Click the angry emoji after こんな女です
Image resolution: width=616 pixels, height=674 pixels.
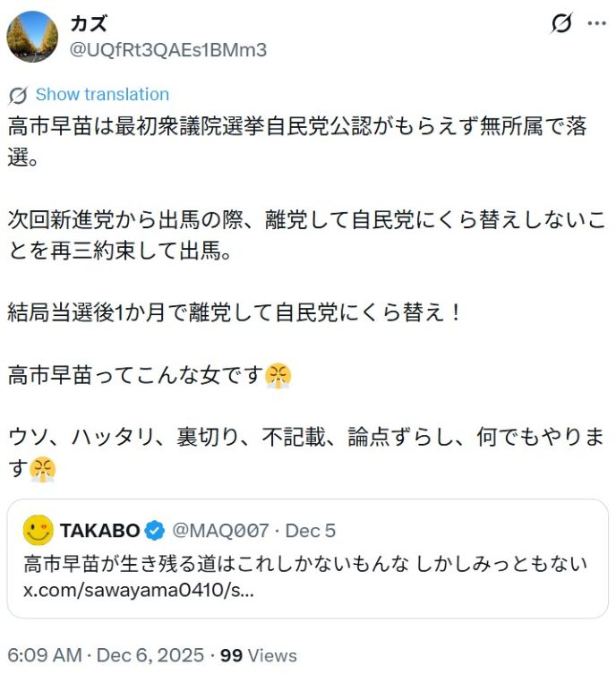coord(278,376)
